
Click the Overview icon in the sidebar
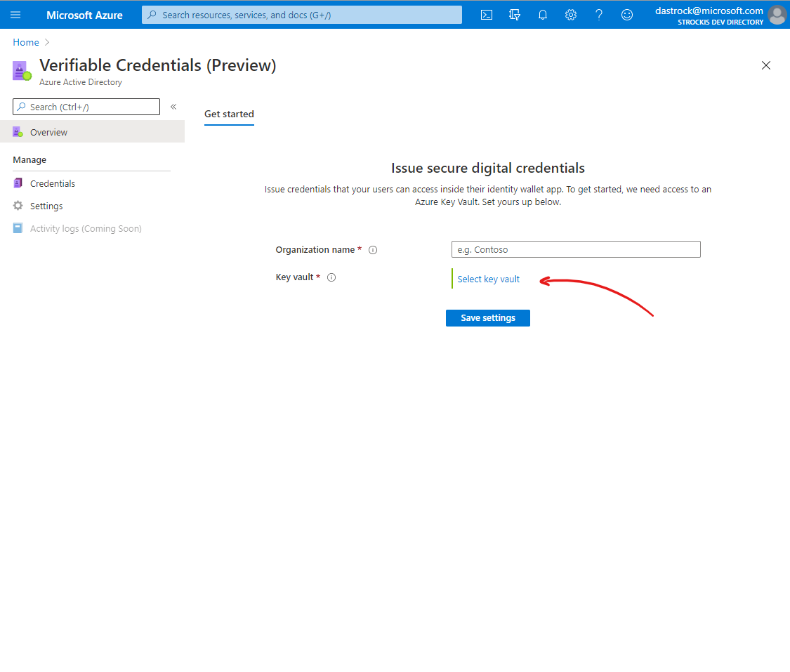pos(18,132)
